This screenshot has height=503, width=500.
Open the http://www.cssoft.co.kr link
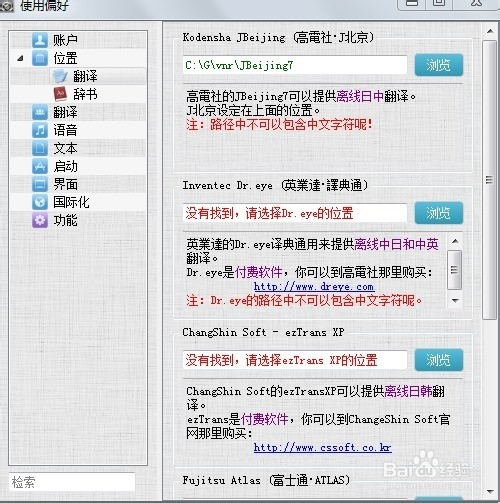pyautogui.click(x=322, y=447)
